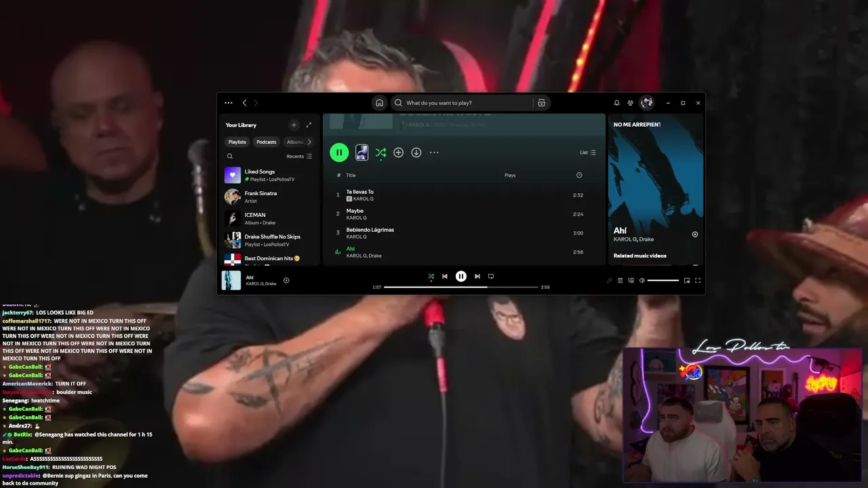Sort tracks by Plays column
The image size is (868, 488).
510,176
